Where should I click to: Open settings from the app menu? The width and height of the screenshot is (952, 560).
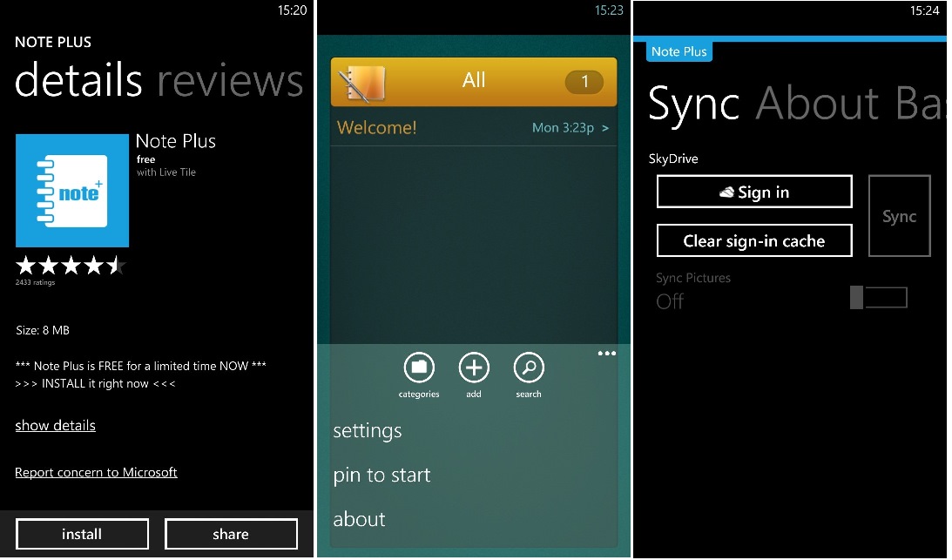[x=368, y=430]
